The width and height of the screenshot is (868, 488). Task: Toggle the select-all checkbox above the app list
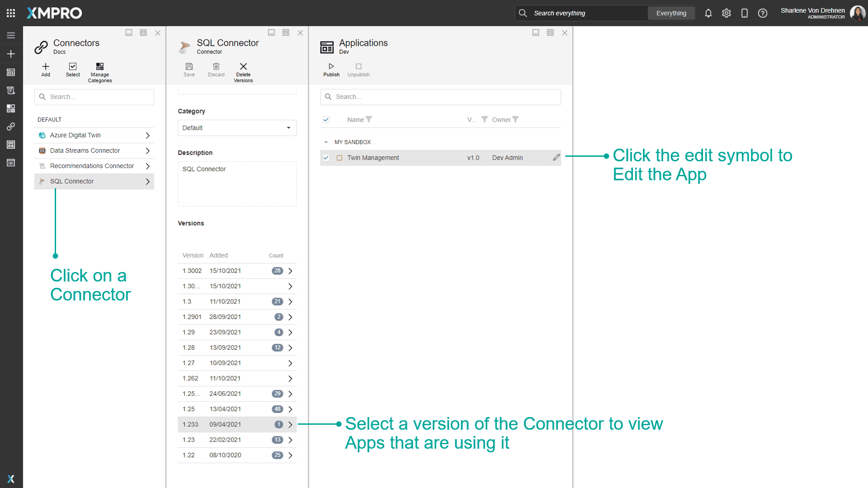pos(326,119)
